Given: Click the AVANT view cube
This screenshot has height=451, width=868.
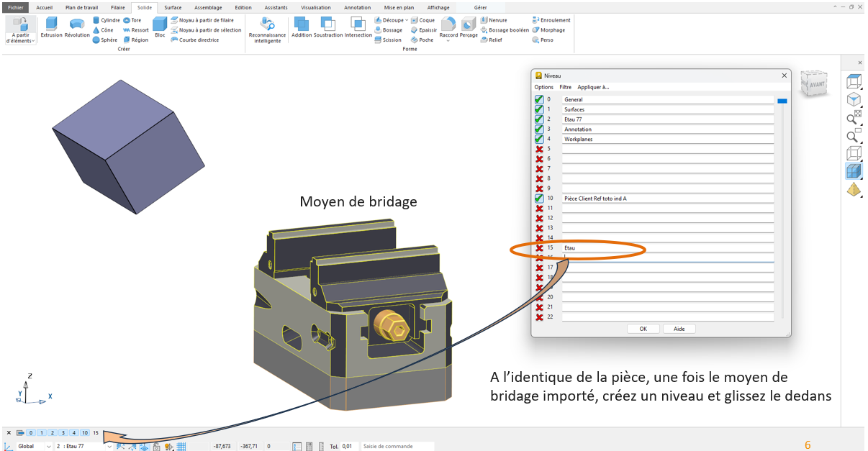Looking at the screenshot, I should coord(814,83).
